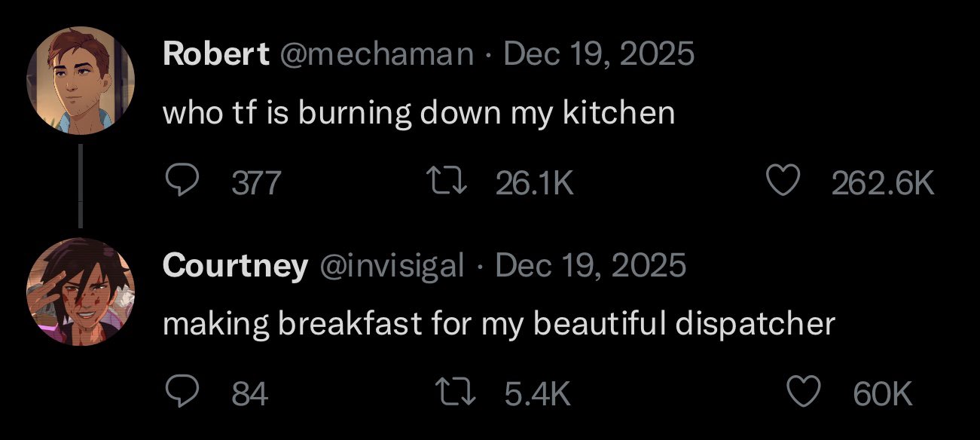This screenshot has width=980, height=440.
Task: Open the "making breakfast for my beautiful dispatcher" tweet
Action: pyautogui.click(x=499, y=324)
